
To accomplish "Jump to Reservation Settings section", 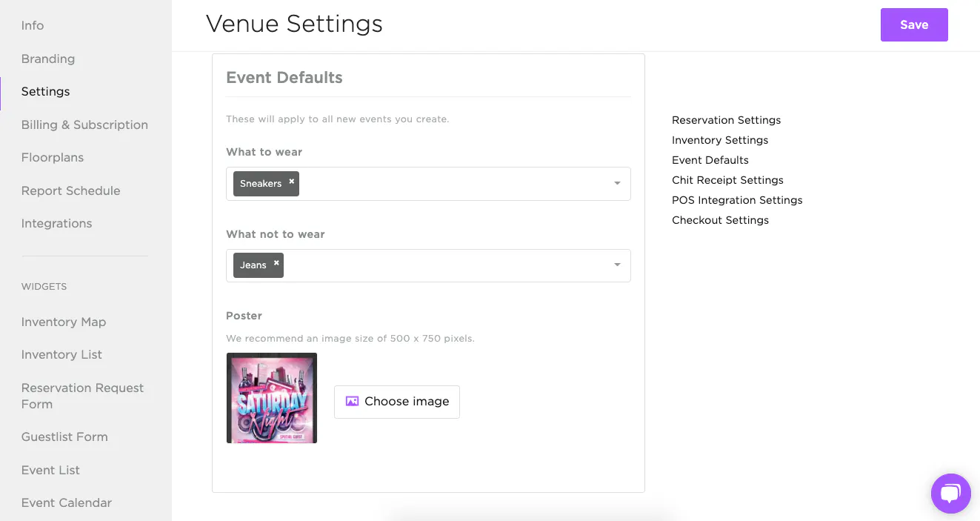I will 726,120.
